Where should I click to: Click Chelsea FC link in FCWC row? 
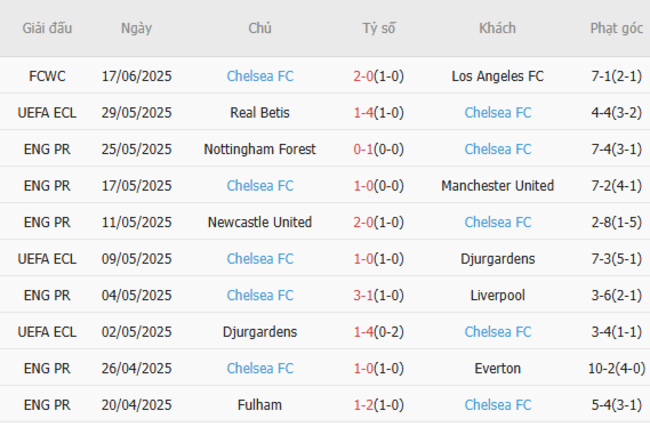pyautogui.click(x=260, y=76)
